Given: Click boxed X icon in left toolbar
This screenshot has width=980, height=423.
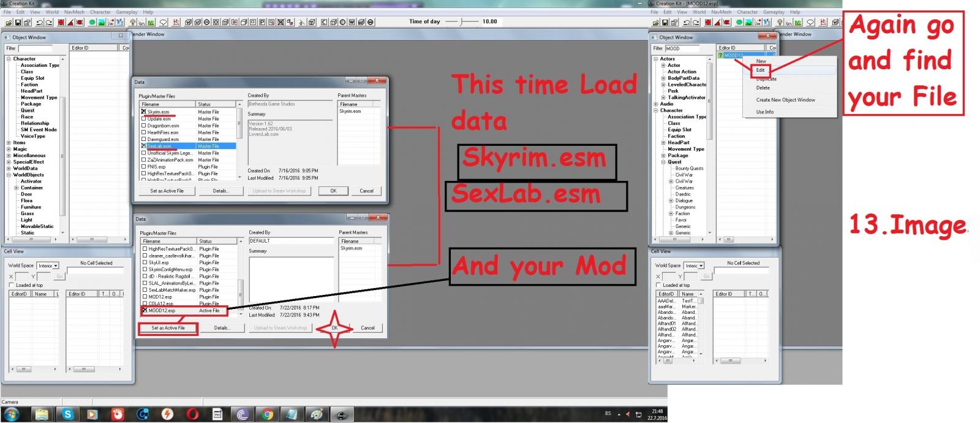Looking at the screenshot, I should pos(281,22).
